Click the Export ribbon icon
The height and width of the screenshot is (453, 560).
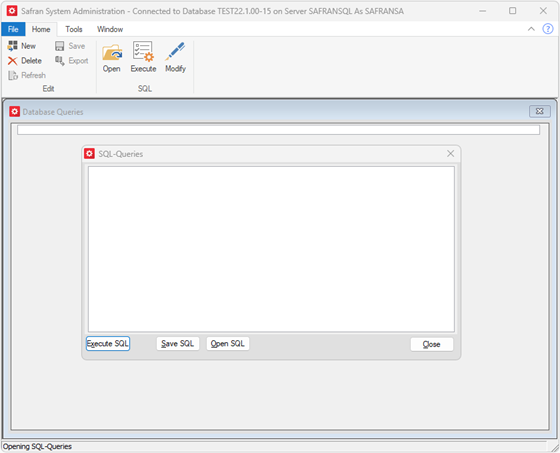[60, 61]
